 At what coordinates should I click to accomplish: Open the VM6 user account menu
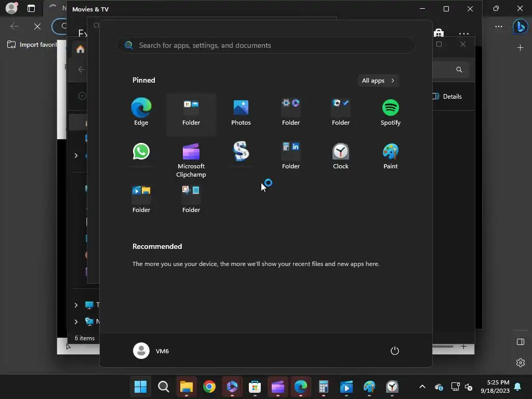[x=151, y=351]
